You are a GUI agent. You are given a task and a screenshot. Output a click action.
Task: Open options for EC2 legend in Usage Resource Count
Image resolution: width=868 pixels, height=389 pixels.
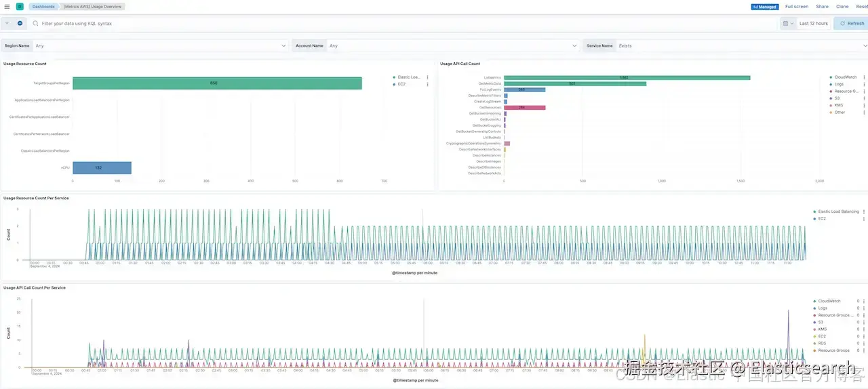[x=427, y=84]
